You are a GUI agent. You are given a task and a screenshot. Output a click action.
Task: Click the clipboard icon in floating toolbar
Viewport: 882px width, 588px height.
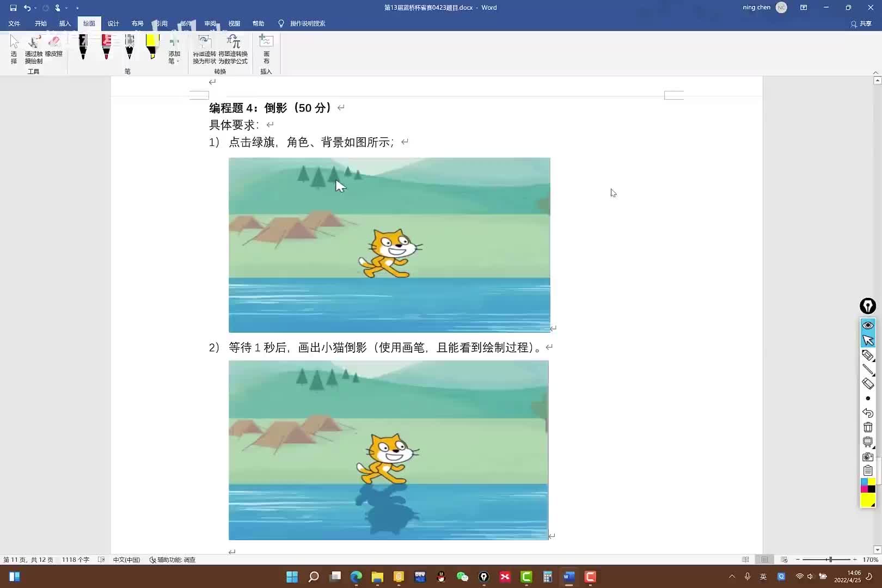[x=868, y=470]
